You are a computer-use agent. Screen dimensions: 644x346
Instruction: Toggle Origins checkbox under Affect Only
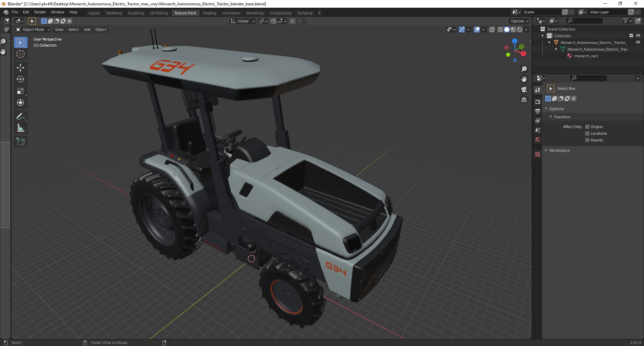coord(587,127)
